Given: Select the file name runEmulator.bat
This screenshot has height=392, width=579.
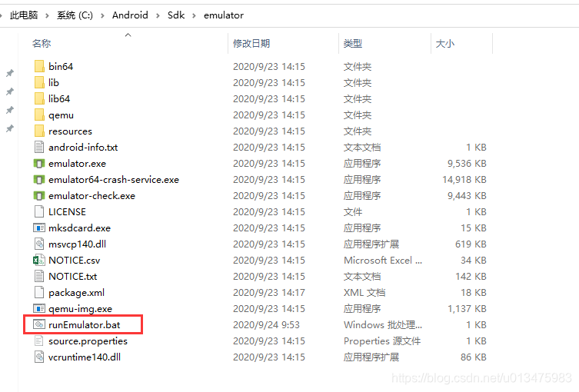Looking at the screenshot, I should pos(84,325).
